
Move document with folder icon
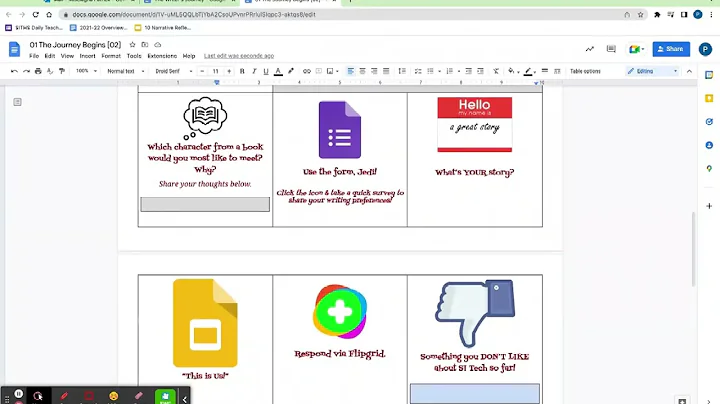tap(145, 45)
